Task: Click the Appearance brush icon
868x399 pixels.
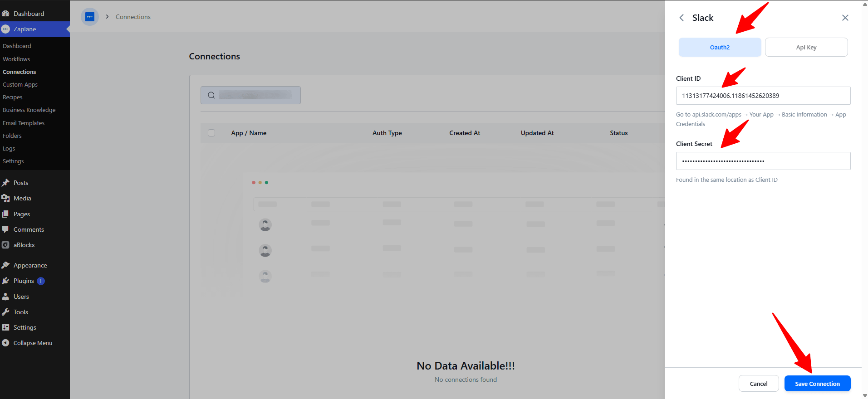Action: click(5, 265)
